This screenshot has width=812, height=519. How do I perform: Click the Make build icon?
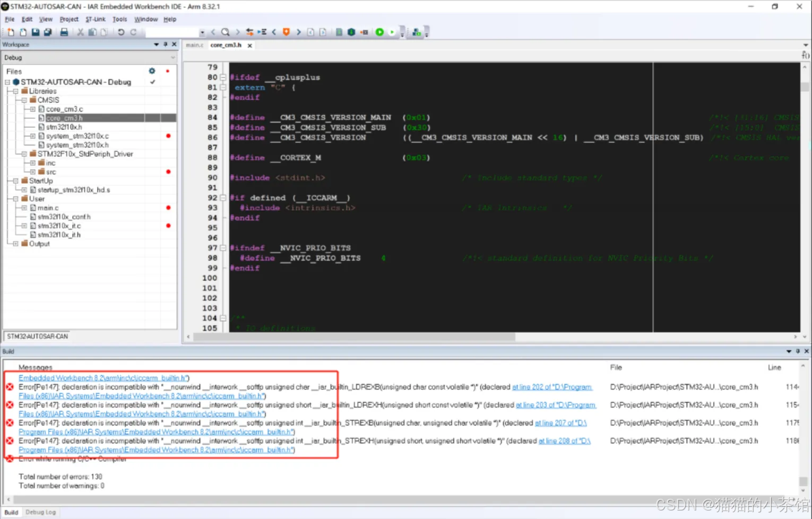(351, 32)
